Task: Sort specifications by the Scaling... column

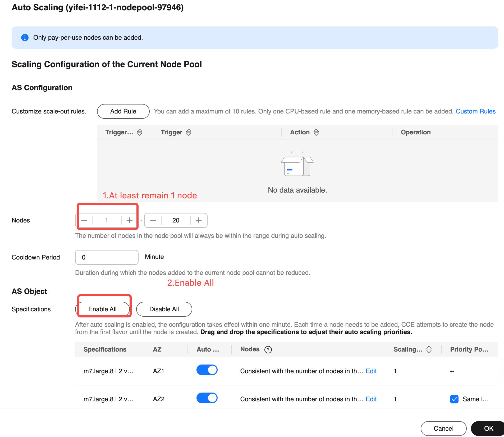Action: [x=429, y=349]
